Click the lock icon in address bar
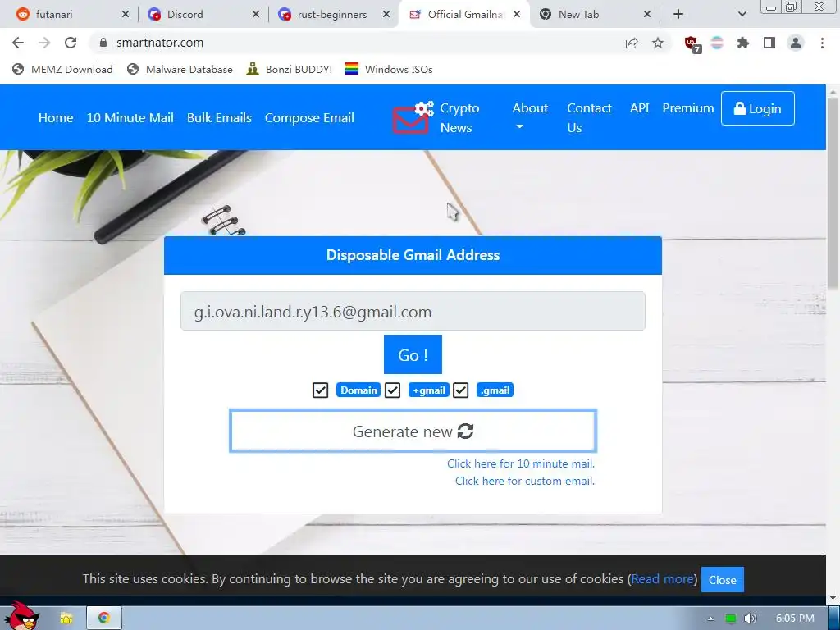 click(x=103, y=43)
